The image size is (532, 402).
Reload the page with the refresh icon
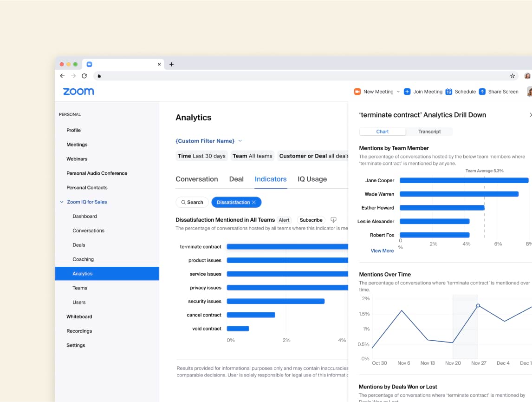[x=84, y=75]
